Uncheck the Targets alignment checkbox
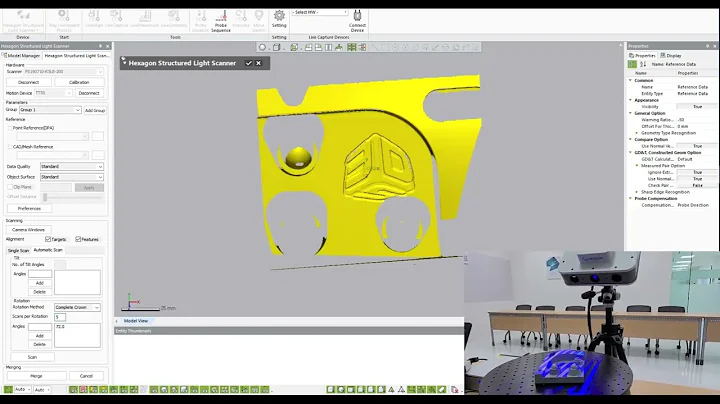The height and width of the screenshot is (404, 720). click(x=48, y=239)
